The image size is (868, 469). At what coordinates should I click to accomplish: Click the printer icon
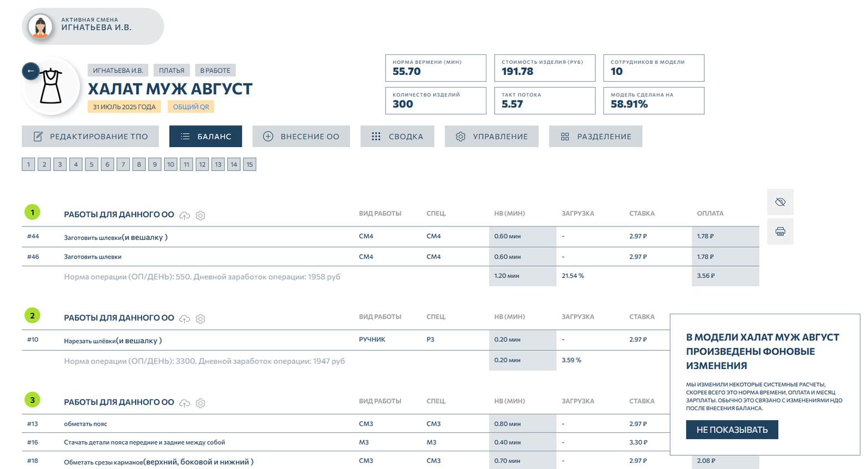(x=780, y=231)
